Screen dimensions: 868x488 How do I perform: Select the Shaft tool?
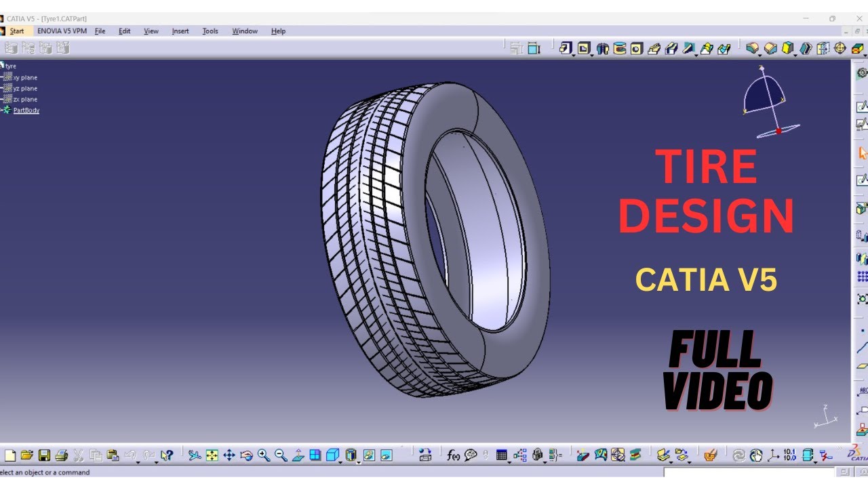(x=602, y=47)
